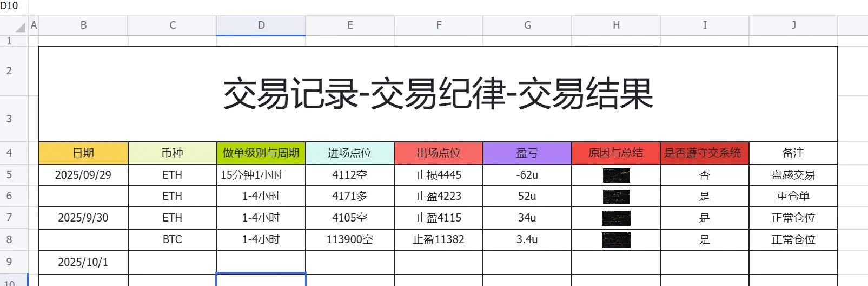Click the 52u profit cell
868x286 pixels.
tap(527, 196)
